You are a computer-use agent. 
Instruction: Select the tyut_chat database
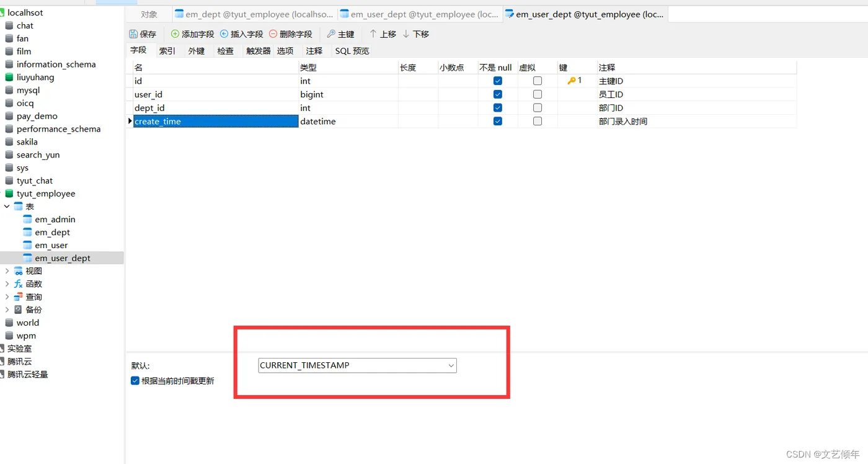(35, 181)
